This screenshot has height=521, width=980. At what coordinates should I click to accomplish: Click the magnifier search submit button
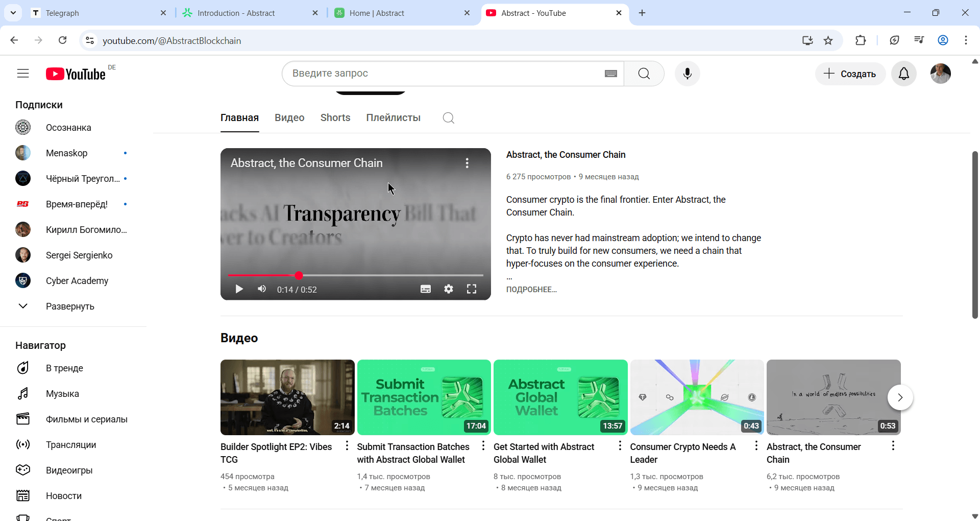[644, 74]
